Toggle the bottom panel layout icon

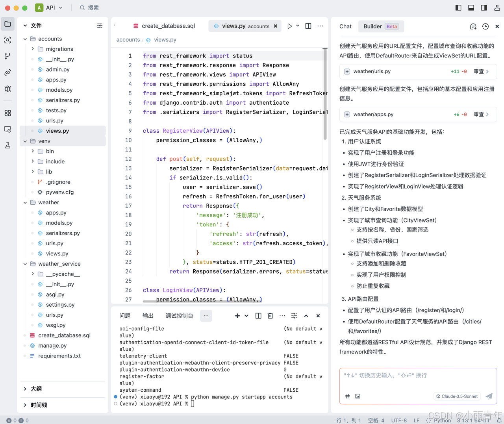tap(471, 7)
